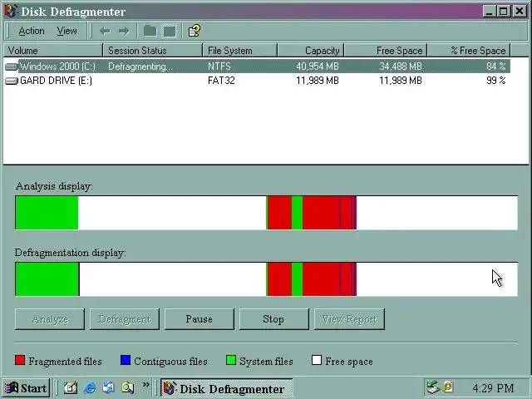The height and width of the screenshot is (399, 532).
Task: Click Show Desktop quick launch icon
Action: pos(71,387)
